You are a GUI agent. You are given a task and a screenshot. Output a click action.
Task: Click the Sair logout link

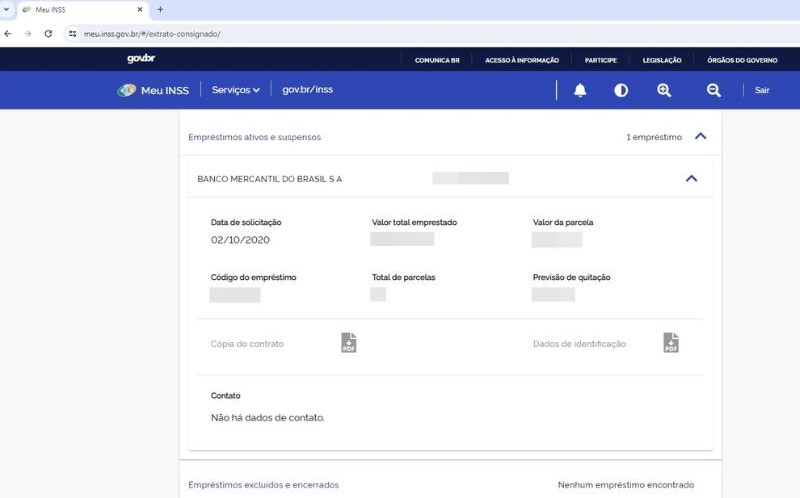pos(762,90)
